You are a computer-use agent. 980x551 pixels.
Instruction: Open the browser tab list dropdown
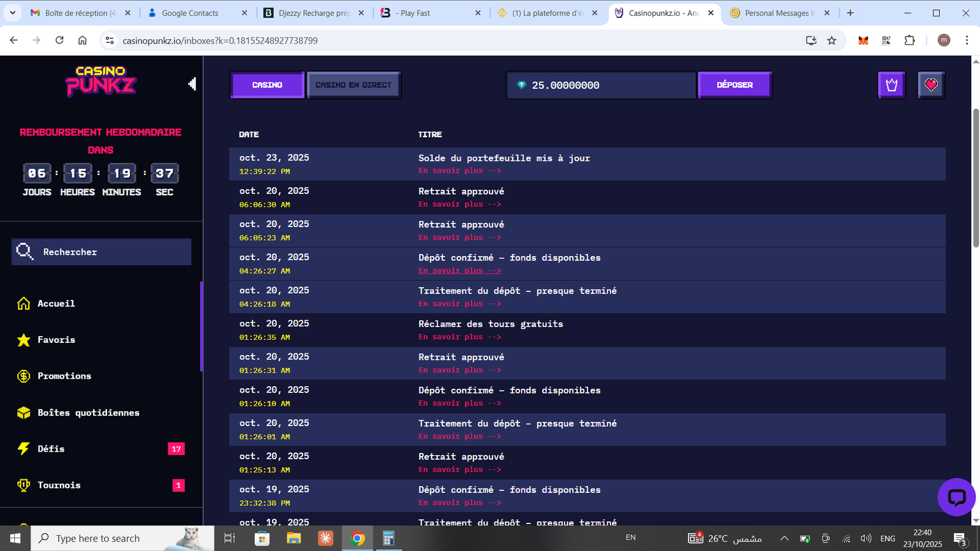pyautogui.click(x=12, y=13)
